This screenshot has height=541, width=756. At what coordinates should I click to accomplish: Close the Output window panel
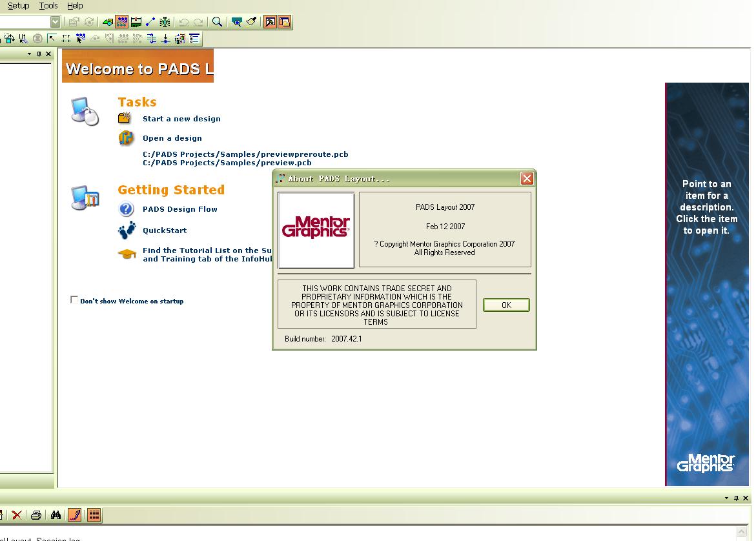click(746, 498)
